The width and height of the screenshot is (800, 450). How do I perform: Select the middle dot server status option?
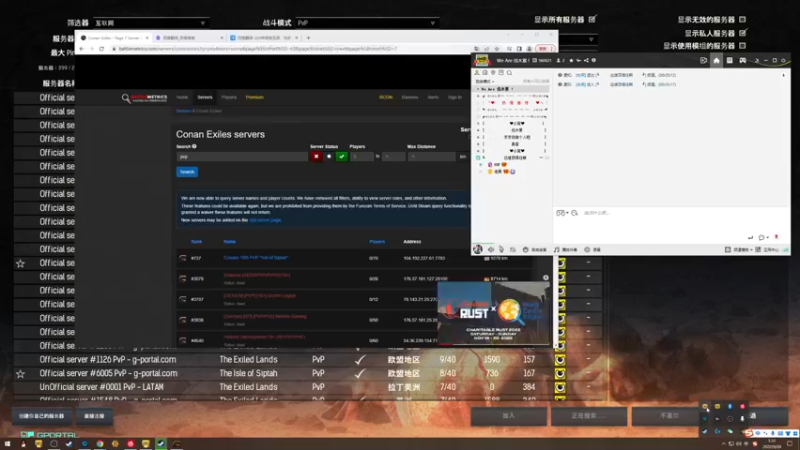click(x=329, y=157)
